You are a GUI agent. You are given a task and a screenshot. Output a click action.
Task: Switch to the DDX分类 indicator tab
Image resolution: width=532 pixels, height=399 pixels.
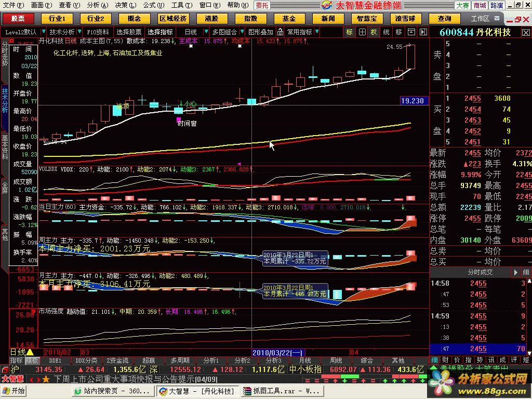point(86,360)
